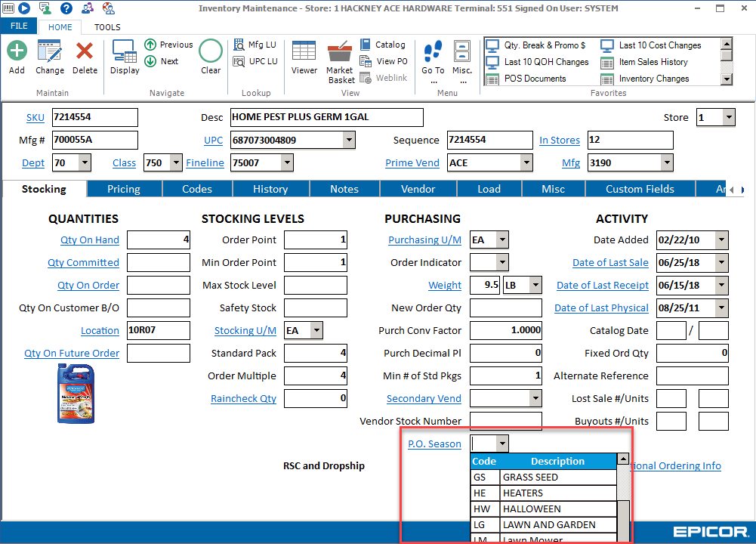Viewport: 756px width, 544px height.
Task: Click the Change item icon
Action: [50, 51]
